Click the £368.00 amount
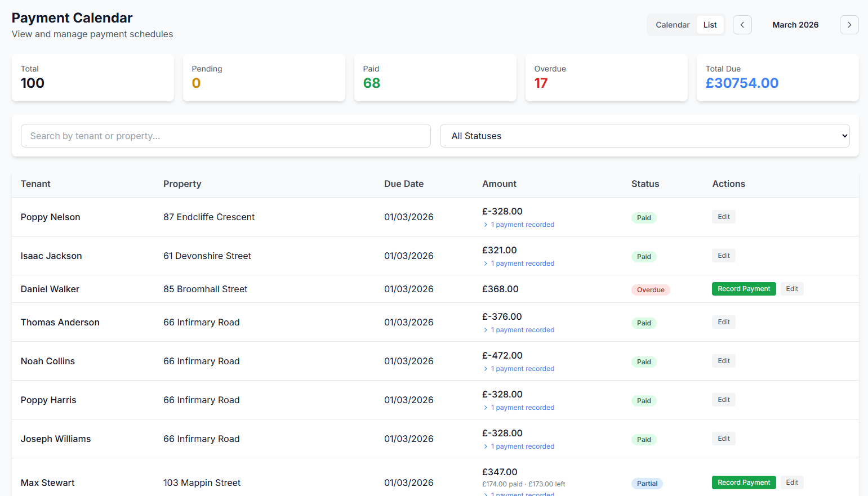Screen dimensions: 868x496 [500, 289]
